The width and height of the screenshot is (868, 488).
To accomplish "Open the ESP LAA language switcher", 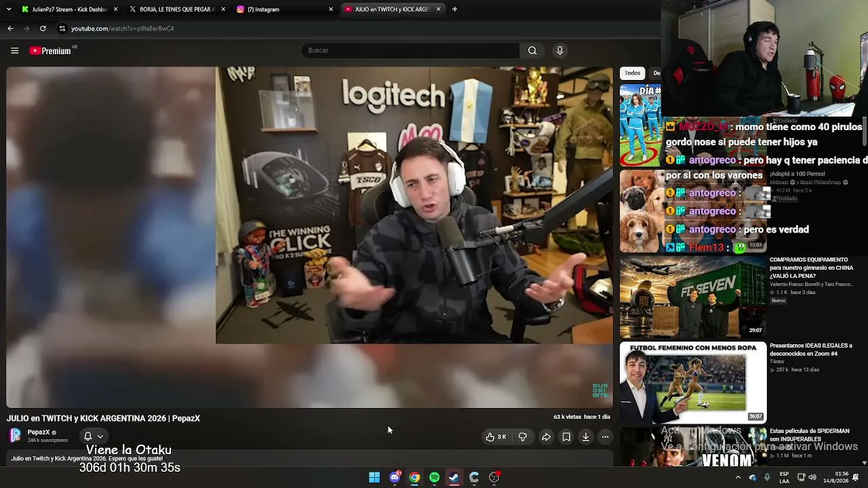I will click(x=784, y=477).
